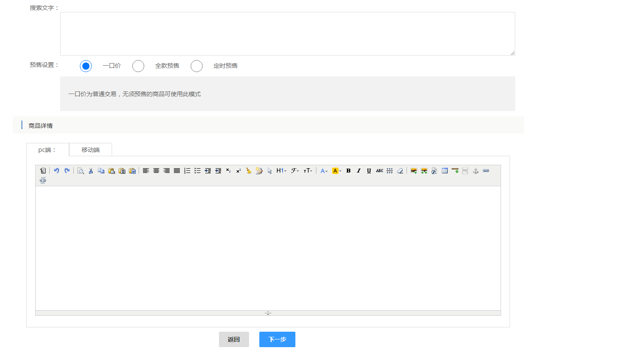Click the quick format icon
This screenshot has height=351, width=644.
tap(259, 171)
